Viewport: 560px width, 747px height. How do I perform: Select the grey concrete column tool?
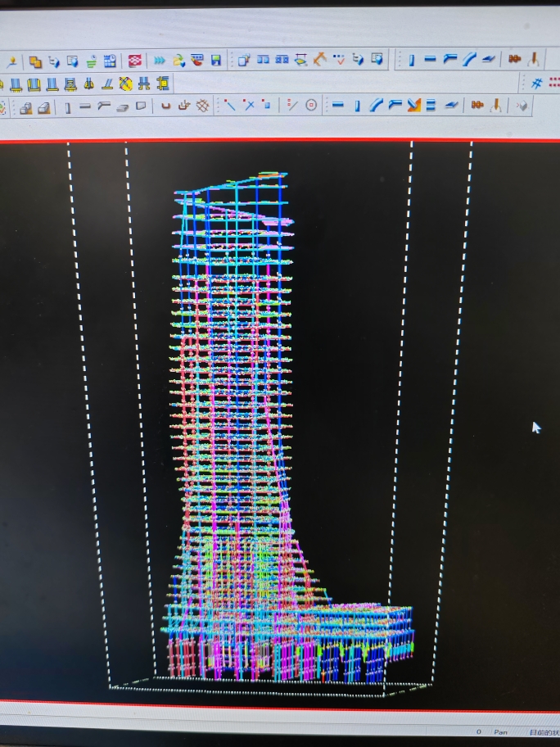point(68,106)
